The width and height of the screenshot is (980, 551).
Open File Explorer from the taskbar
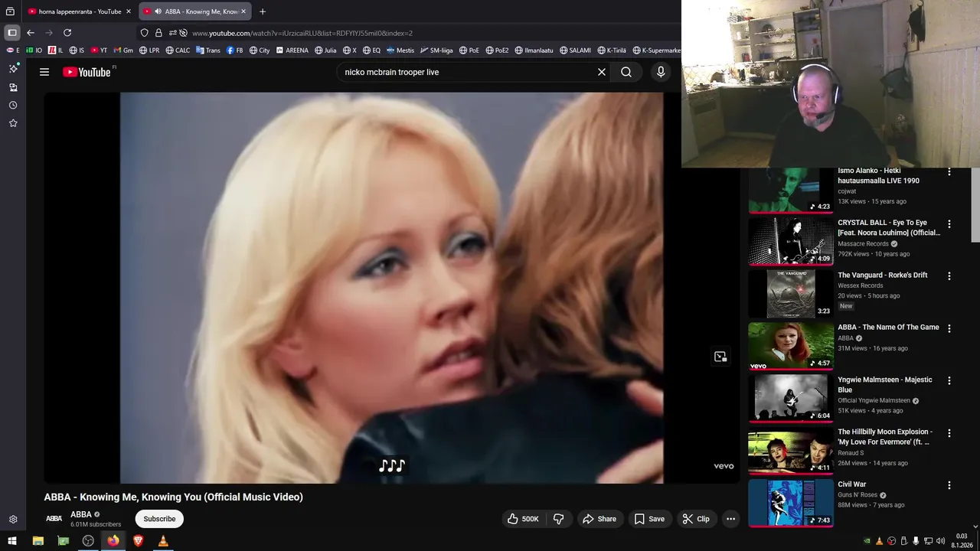click(38, 541)
